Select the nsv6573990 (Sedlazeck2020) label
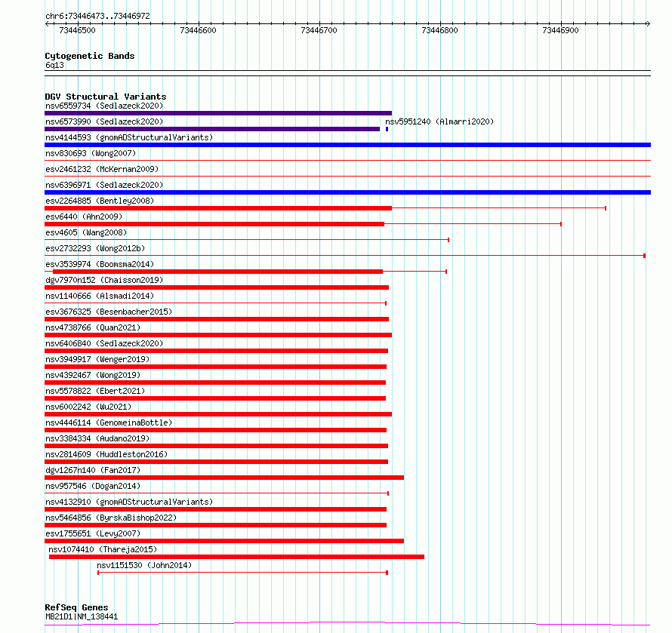The width and height of the screenshot is (672, 633). (104, 121)
